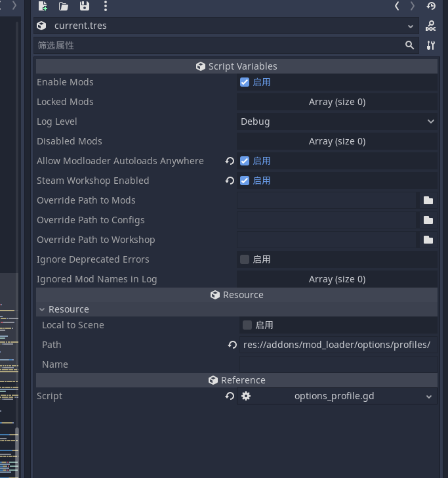This screenshot has height=478, width=448.
Task: Go to next edited object in history
Action: (x=413, y=6)
